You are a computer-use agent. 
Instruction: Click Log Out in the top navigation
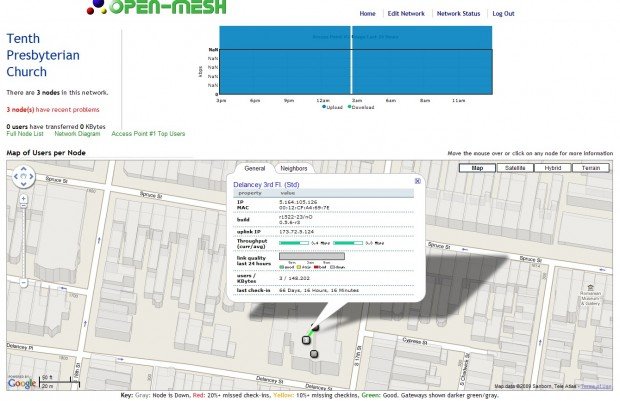(x=503, y=13)
